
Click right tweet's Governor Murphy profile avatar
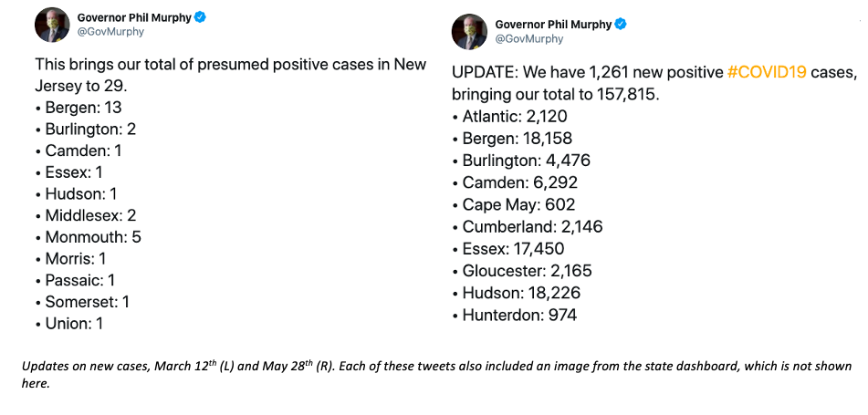469,31
